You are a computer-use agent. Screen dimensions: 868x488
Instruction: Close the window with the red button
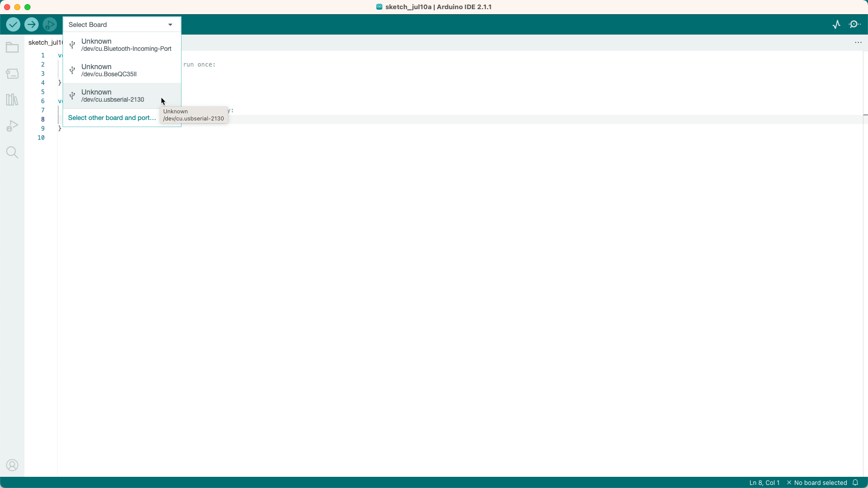(x=7, y=7)
